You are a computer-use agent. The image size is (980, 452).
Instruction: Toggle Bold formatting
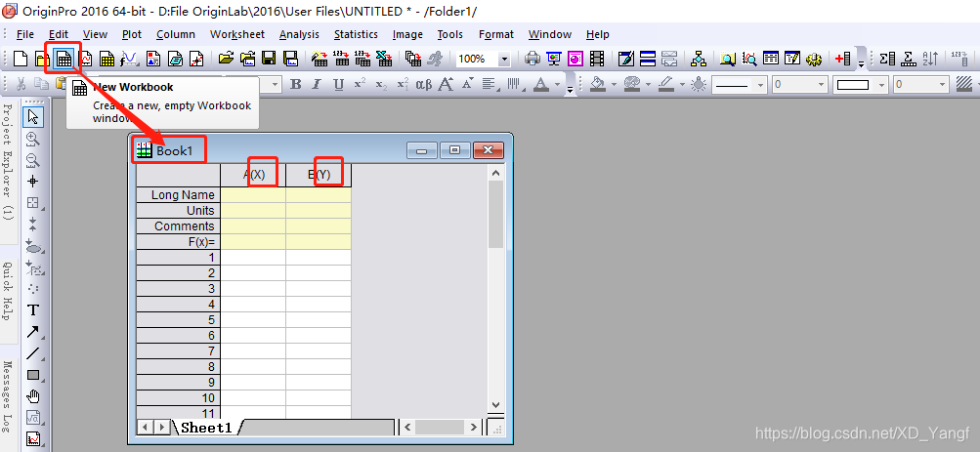(296, 84)
